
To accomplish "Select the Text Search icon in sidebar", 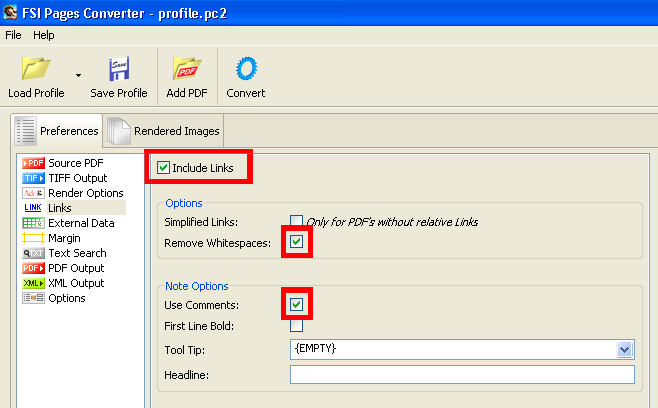I will point(33,253).
